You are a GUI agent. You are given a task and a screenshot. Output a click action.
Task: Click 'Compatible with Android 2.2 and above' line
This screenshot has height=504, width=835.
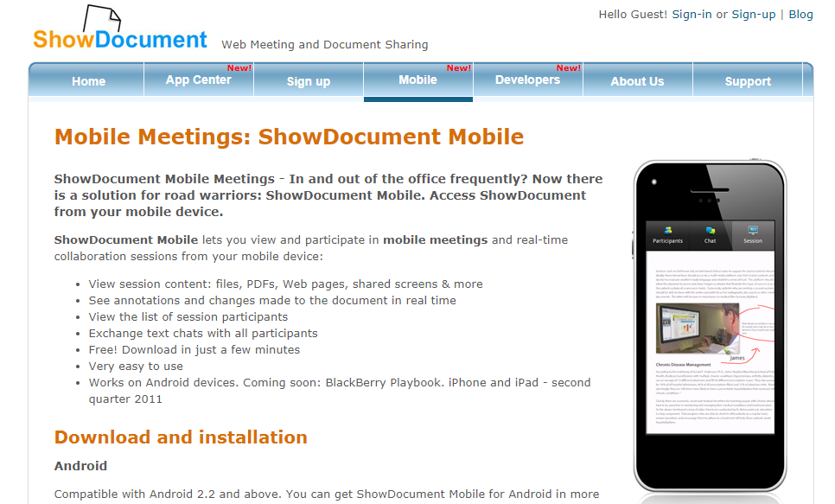(x=327, y=494)
